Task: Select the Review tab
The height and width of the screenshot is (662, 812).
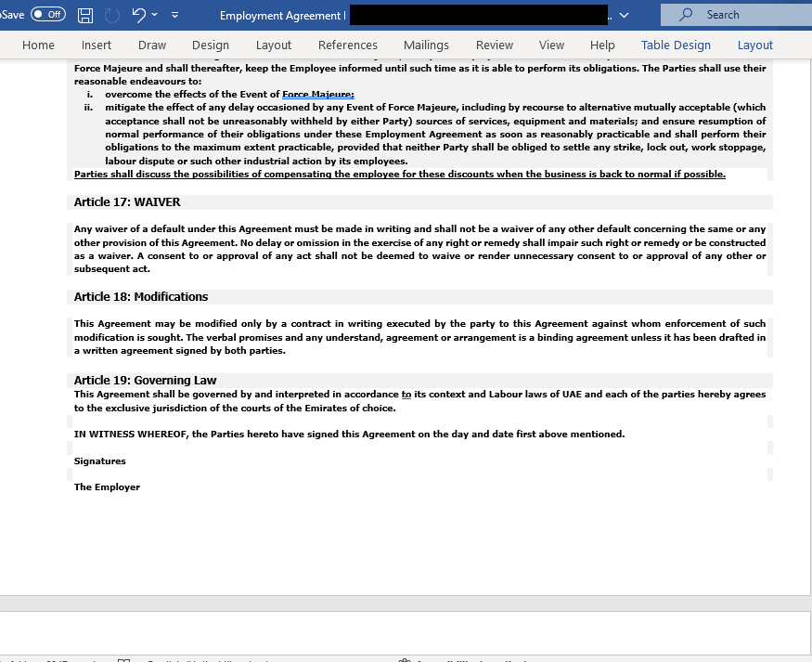Action: 495,45
